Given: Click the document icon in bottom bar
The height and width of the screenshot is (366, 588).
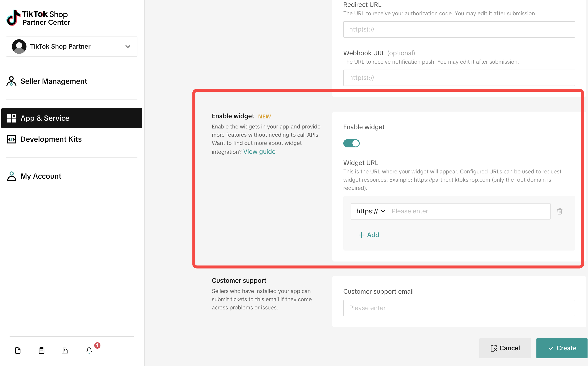Looking at the screenshot, I should (x=18, y=350).
